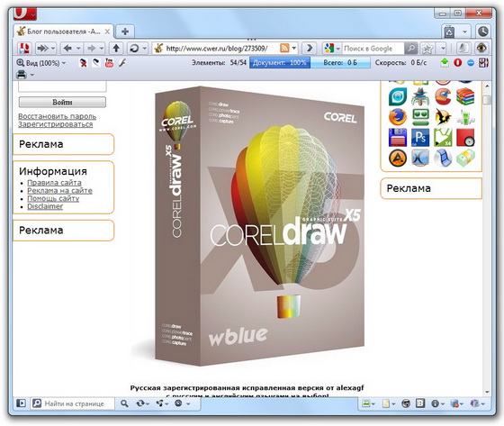Screen dimensions: 504x426
Task: Click the Photoshop Ps icon in the sidebar
Action: pos(420,138)
